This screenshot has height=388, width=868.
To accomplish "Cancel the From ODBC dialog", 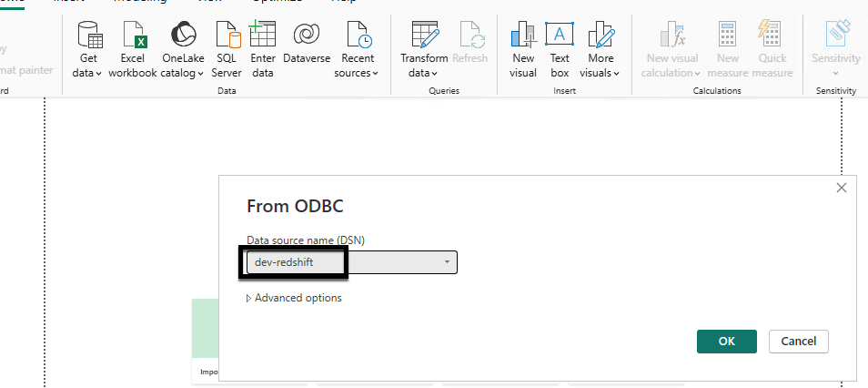I will [798, 342].
